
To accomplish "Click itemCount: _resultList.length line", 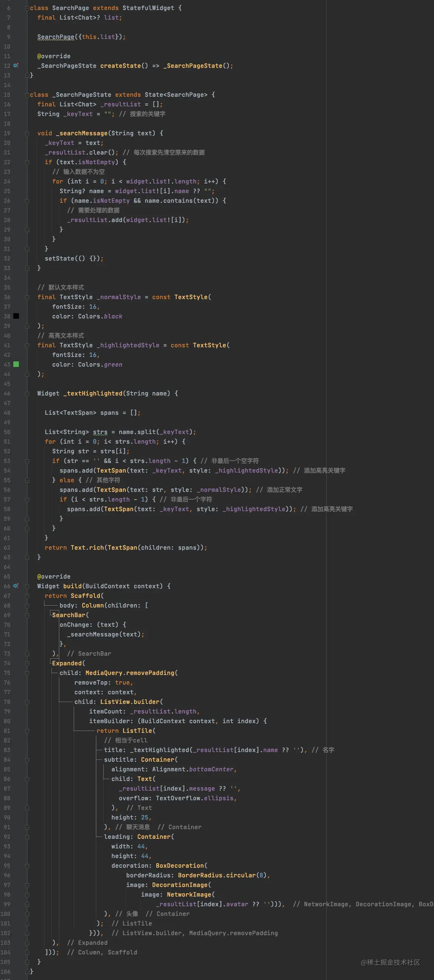I will 144,711.
